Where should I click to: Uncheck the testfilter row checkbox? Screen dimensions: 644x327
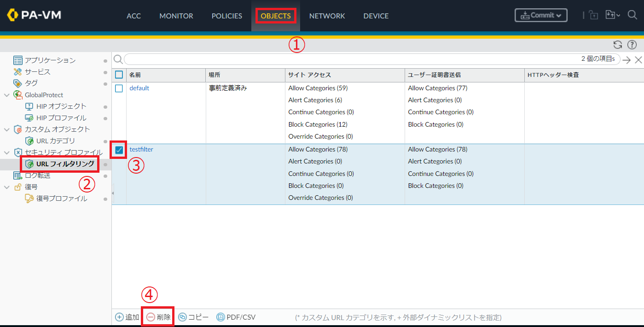119,150
